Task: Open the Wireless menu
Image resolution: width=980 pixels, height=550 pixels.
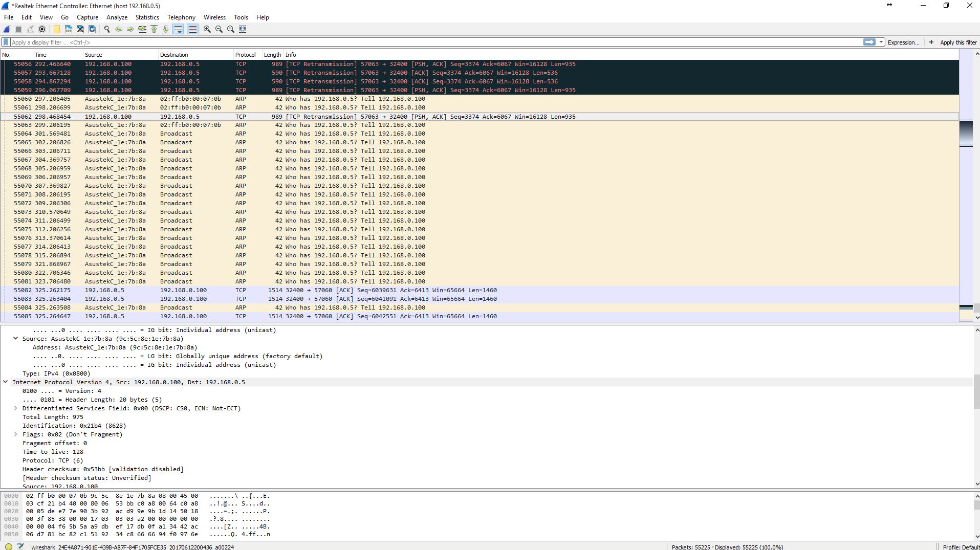Action: 214,17
